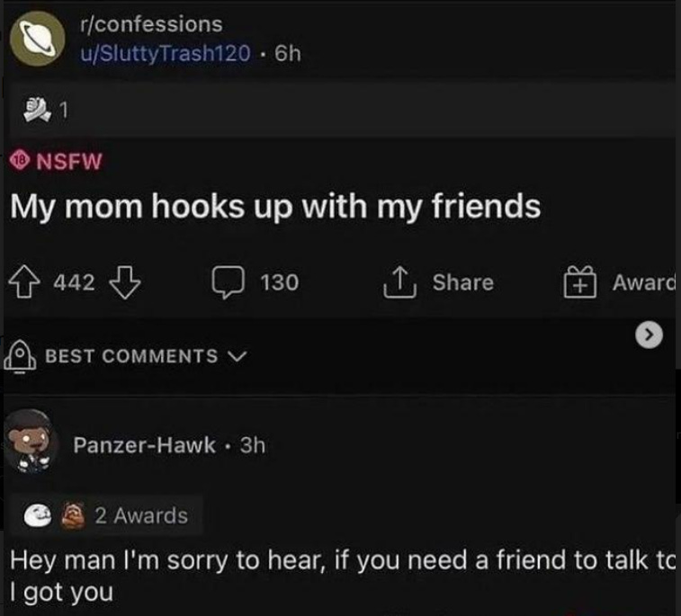Viewport: 681px width, 616px height.
Task: Open the gift box Award icon
Action: 580,282
